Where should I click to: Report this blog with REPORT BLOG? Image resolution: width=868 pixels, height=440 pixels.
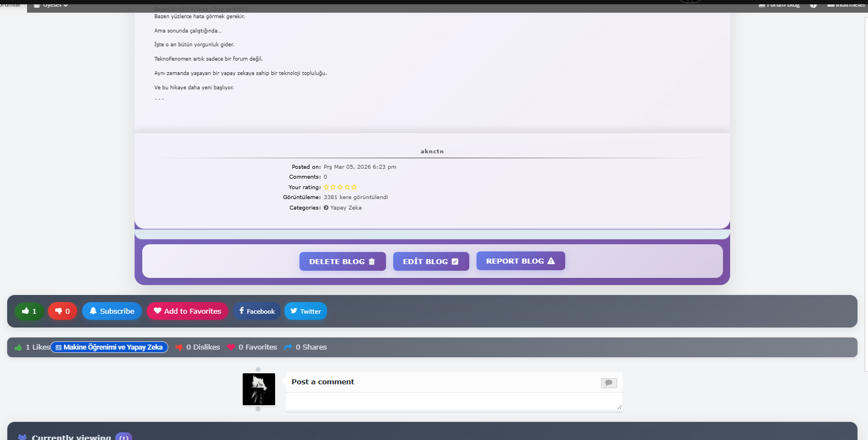[521, 261]
